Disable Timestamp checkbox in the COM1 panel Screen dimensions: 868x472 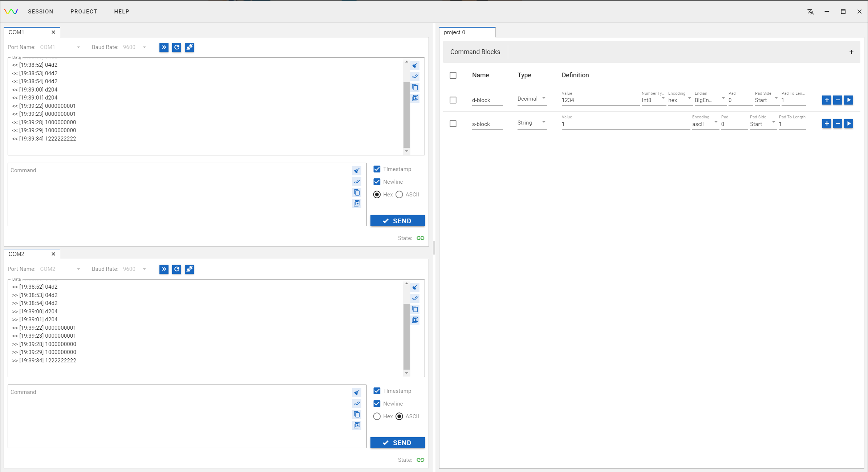tap(377, 169)
